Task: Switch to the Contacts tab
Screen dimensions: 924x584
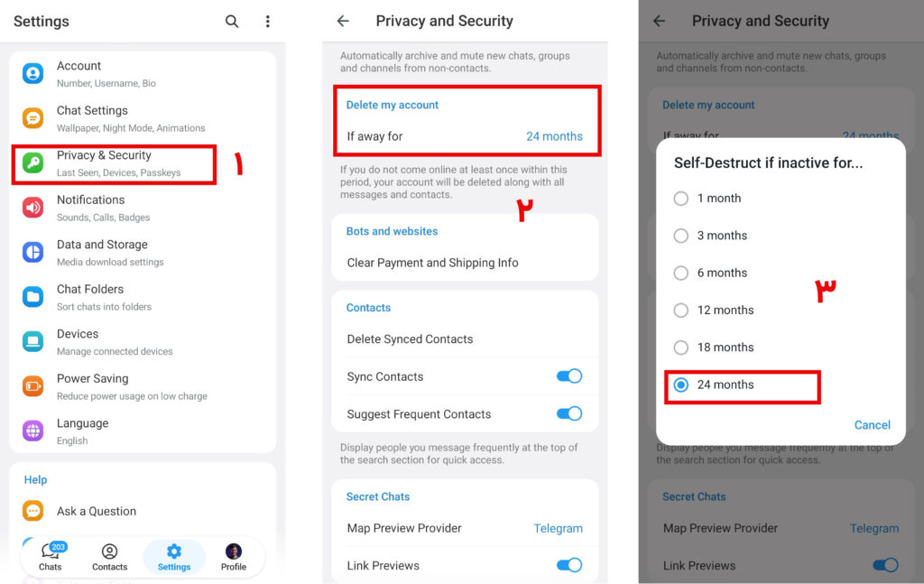Action: 109,557
